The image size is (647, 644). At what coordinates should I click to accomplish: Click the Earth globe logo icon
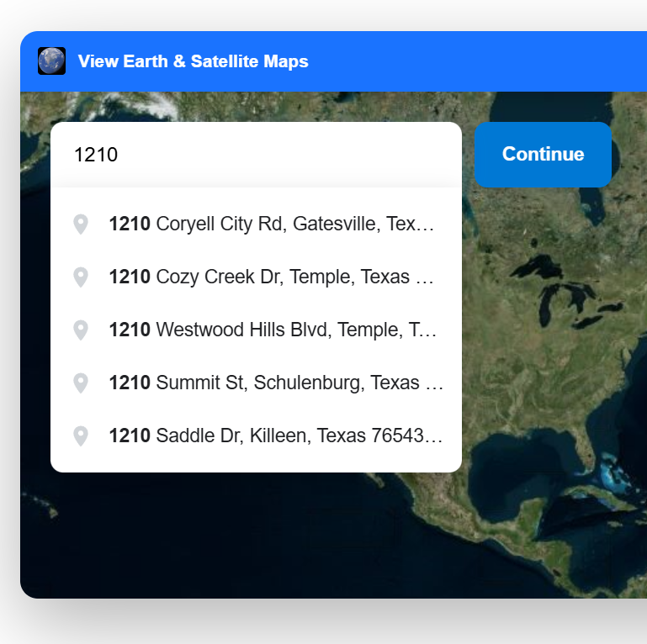tap(51, 61)
